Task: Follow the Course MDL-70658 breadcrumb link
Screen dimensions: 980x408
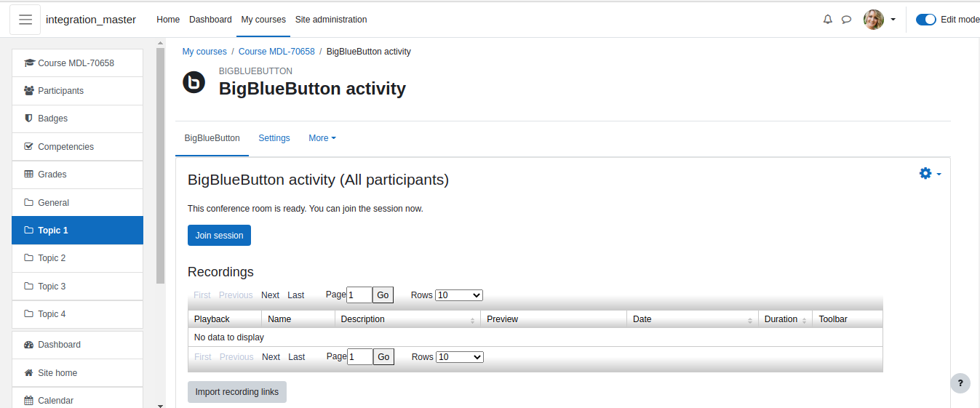Action: (x=276, y=52)
